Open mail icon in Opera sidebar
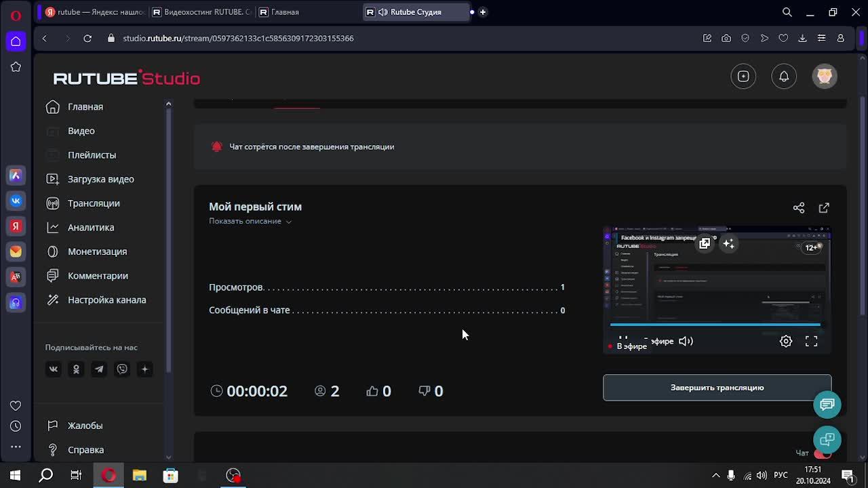 coord(16,251)
